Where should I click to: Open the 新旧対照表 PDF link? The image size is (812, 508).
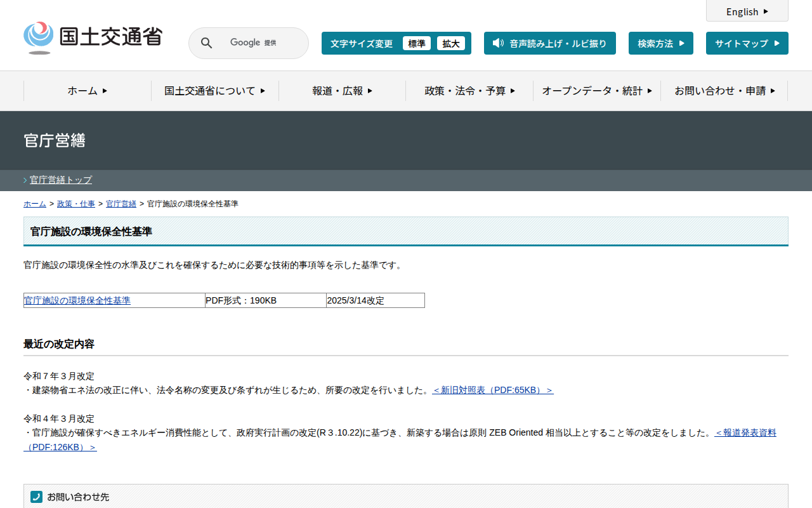[492, 390]
